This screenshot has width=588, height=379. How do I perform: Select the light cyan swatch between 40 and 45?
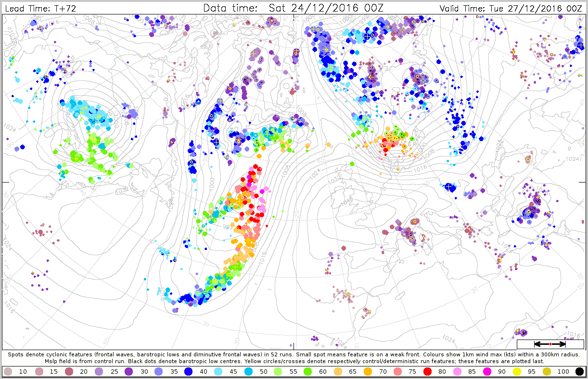click(x=219, y=372)
